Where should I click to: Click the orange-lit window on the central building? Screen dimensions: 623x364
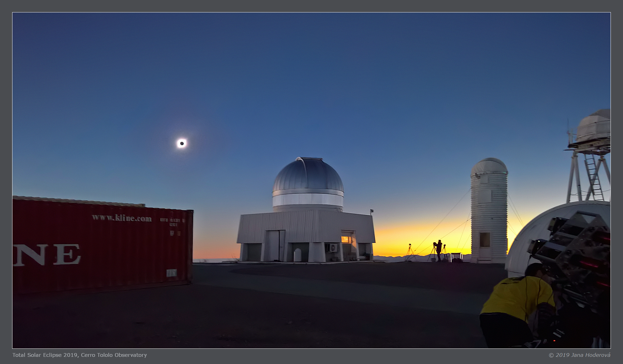coord(345,239)
